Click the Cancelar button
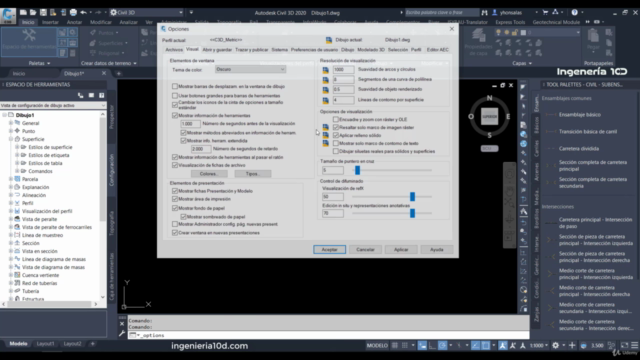This screenshot has height=360, width=640. (365, 249)
